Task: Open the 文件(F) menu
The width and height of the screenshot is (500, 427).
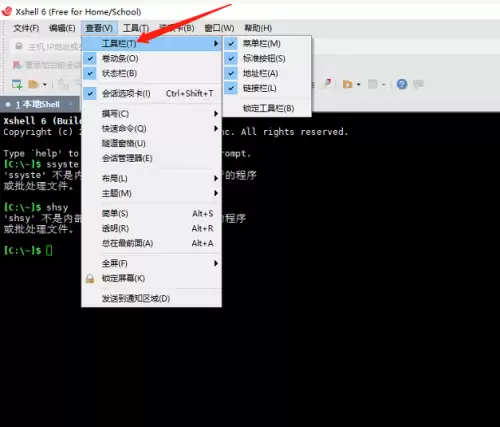Action: click(x=26, y=28)
